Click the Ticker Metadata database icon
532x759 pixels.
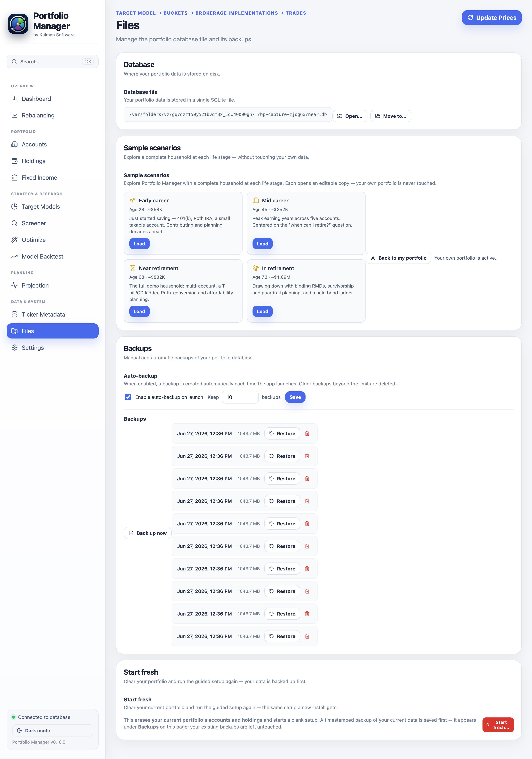pyautogui.click(x=14, y=314)
